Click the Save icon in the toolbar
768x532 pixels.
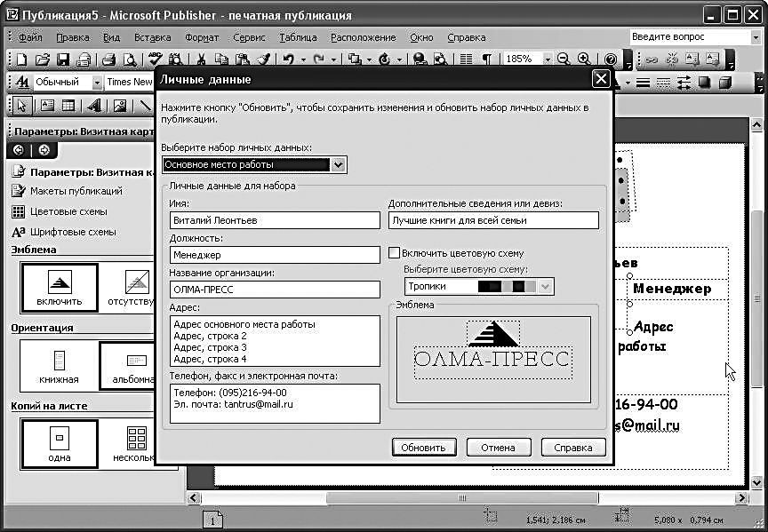[63, 60]
